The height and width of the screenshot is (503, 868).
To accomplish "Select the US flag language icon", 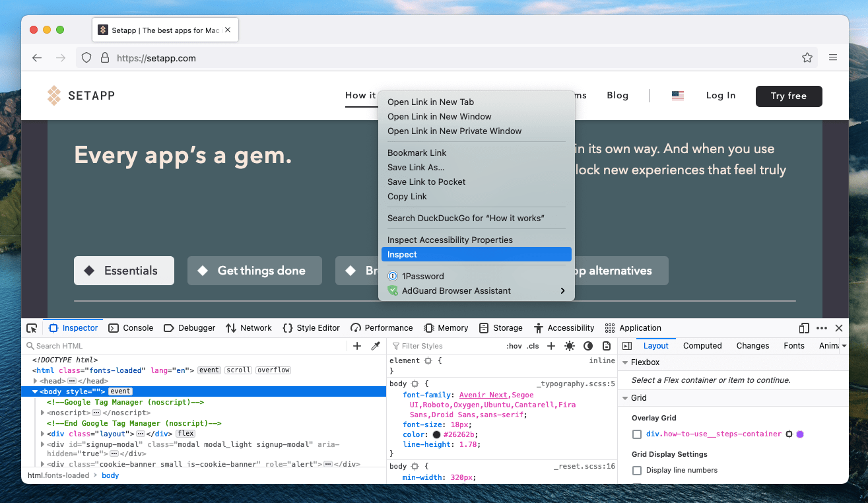I will pyautogui.click(x=678, y=96).
